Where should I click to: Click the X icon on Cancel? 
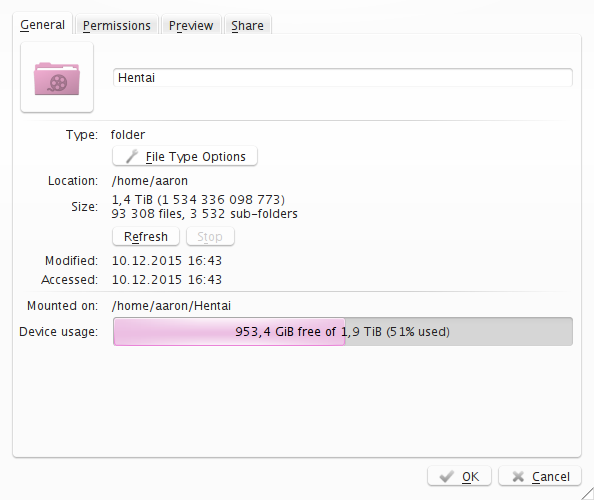518,476
